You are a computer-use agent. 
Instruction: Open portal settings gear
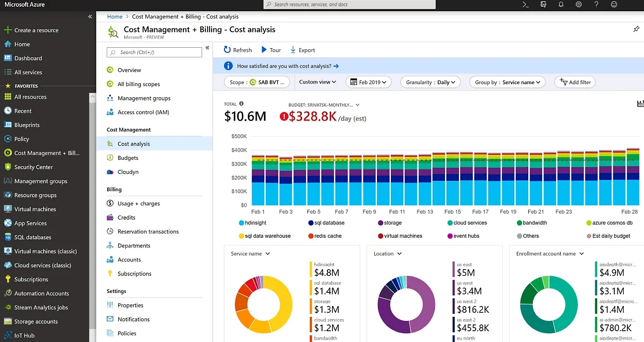pos(579,4)
